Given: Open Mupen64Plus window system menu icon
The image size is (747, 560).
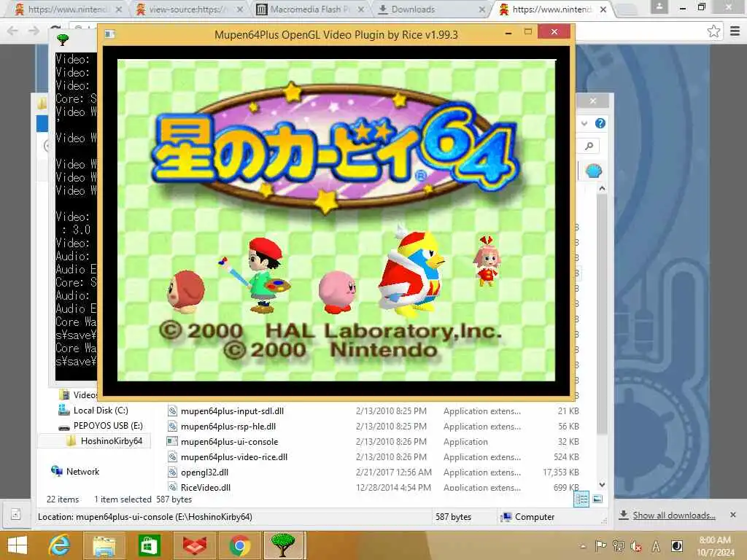Looking at the screenshot, I should click(x=110, y=34).
